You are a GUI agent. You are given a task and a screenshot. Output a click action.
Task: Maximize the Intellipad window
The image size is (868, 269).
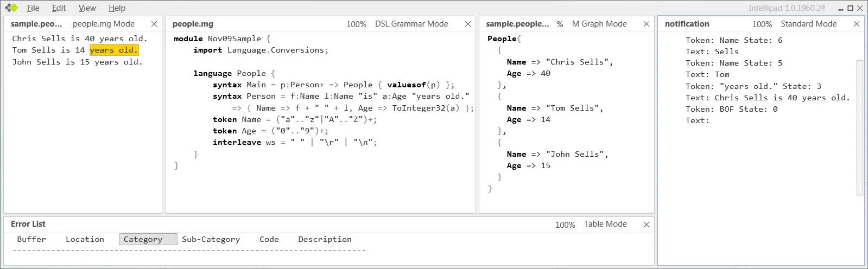click(x=850, y=8)
